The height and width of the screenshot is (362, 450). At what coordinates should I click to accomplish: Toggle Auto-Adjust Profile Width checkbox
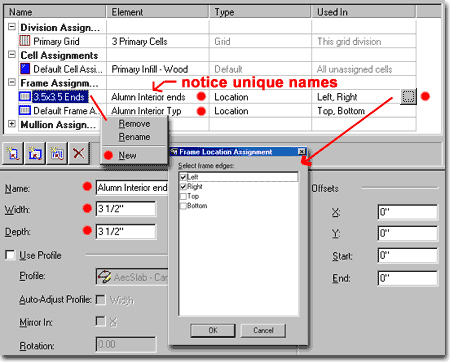coord(100,300)
